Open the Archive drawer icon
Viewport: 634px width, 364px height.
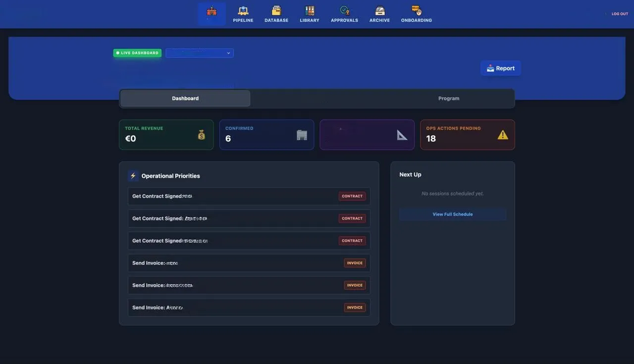click(x=379, y=10)
